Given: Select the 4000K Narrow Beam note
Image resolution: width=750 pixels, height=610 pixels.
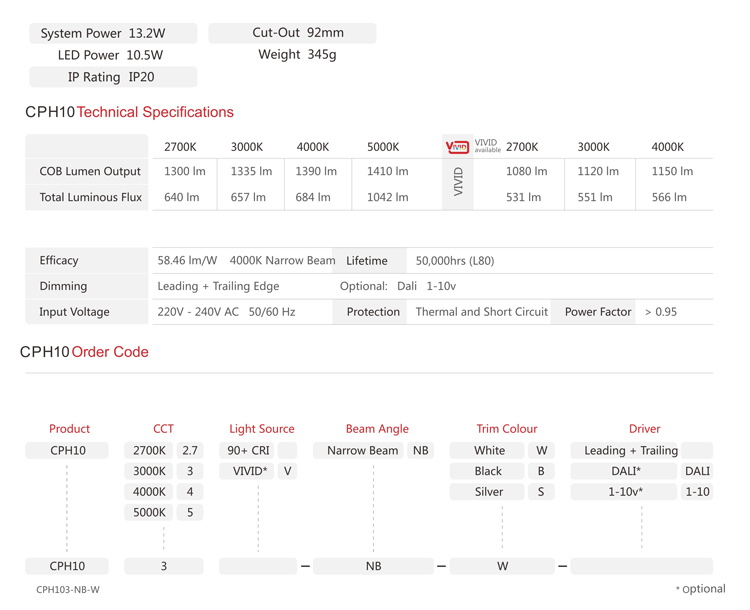Looking at the screenshot, I should tap(282, 260).
